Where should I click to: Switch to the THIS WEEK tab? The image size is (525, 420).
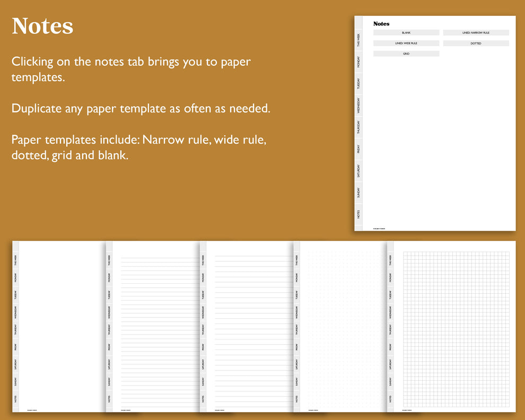tap(358, 37)
